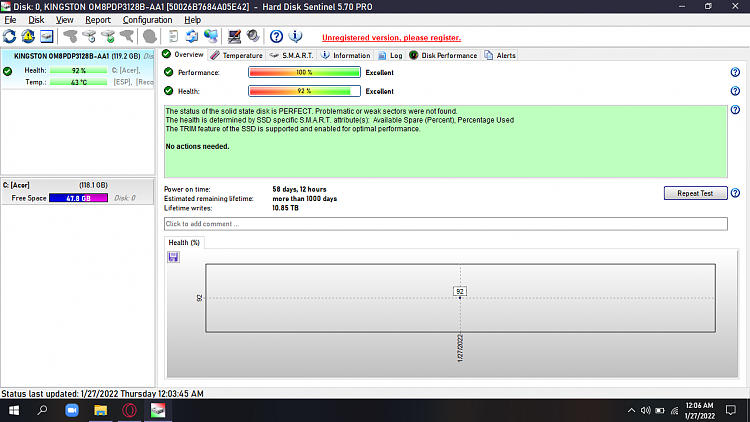Show hidden system tray icons chevron

pos(631,411)
